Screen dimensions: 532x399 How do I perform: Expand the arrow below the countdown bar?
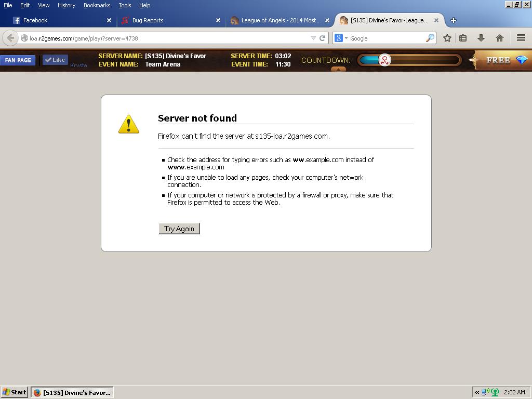(x=338, y=69)
